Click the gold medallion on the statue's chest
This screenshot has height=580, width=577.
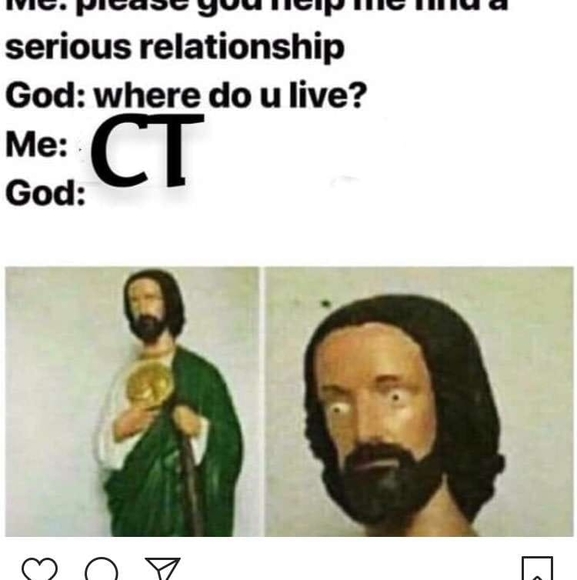point(149,384)
